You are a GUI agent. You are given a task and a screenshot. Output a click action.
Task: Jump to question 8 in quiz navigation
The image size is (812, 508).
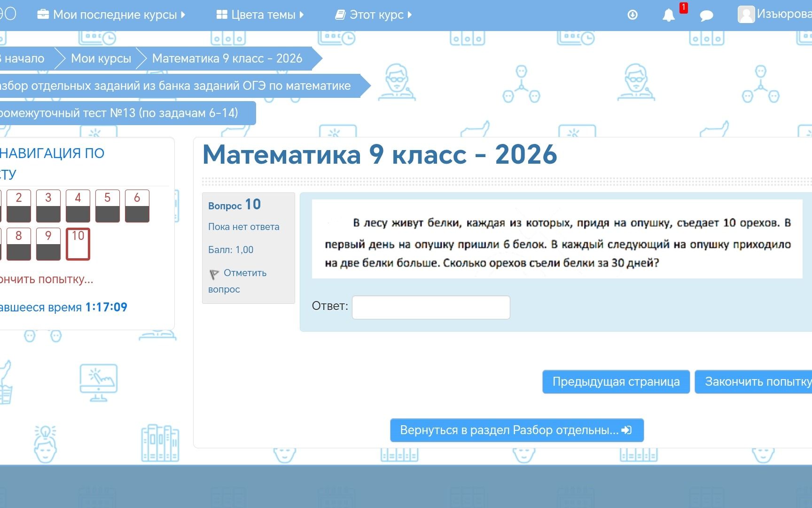point(19,244)
